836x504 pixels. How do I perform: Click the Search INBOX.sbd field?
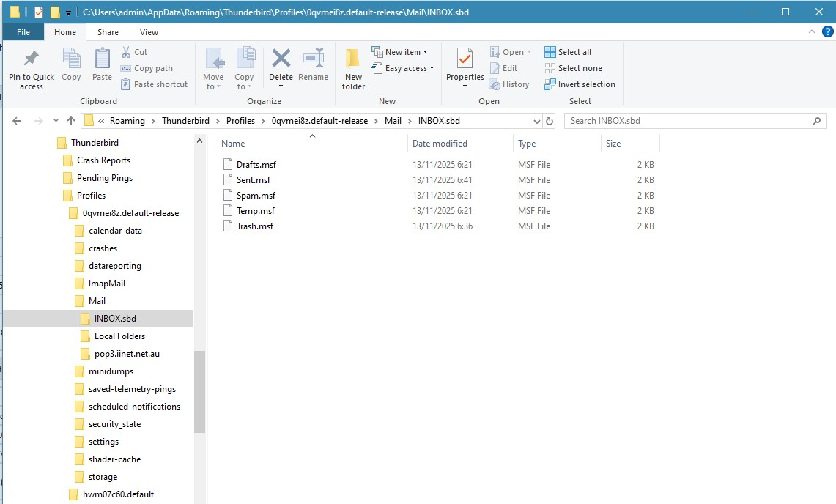[689, 121]
